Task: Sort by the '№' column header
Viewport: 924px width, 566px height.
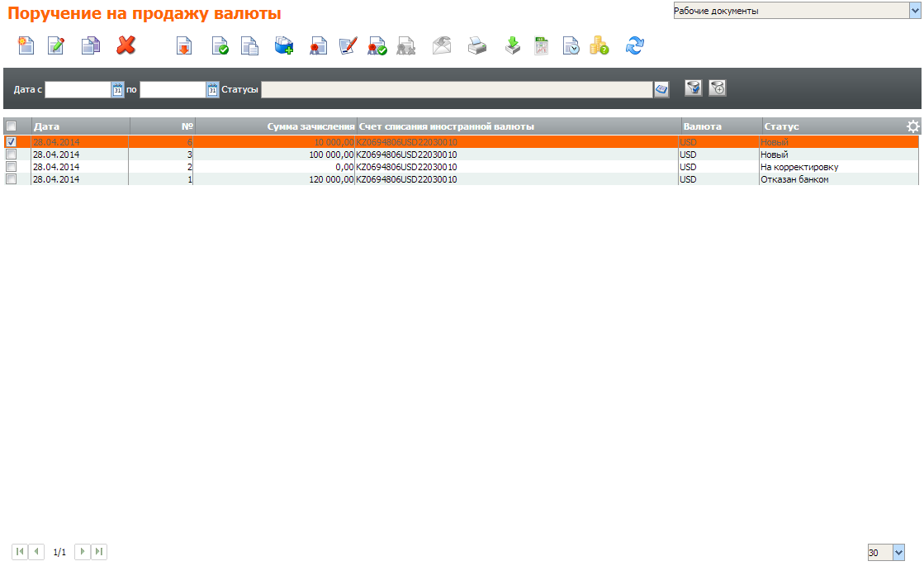Action: pos(162,126)
